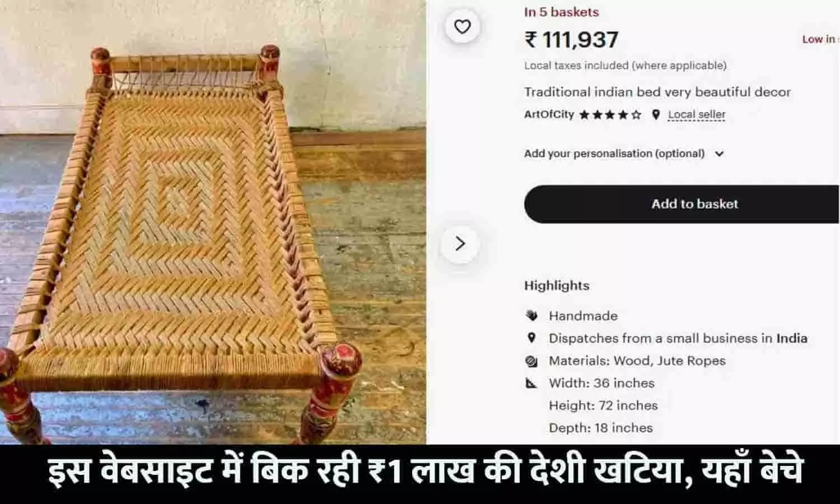
Task: Add the bed to basket
Action: click(682, 204)
